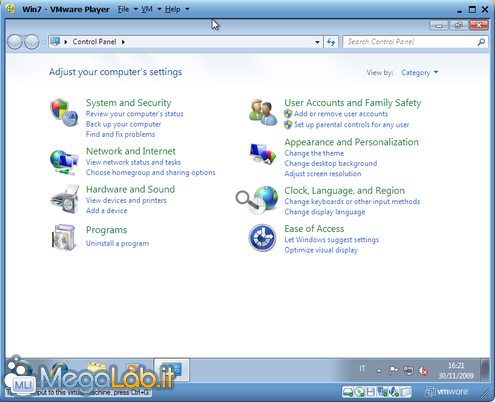Open the Ease of Access icon

(x=262, y=238)
